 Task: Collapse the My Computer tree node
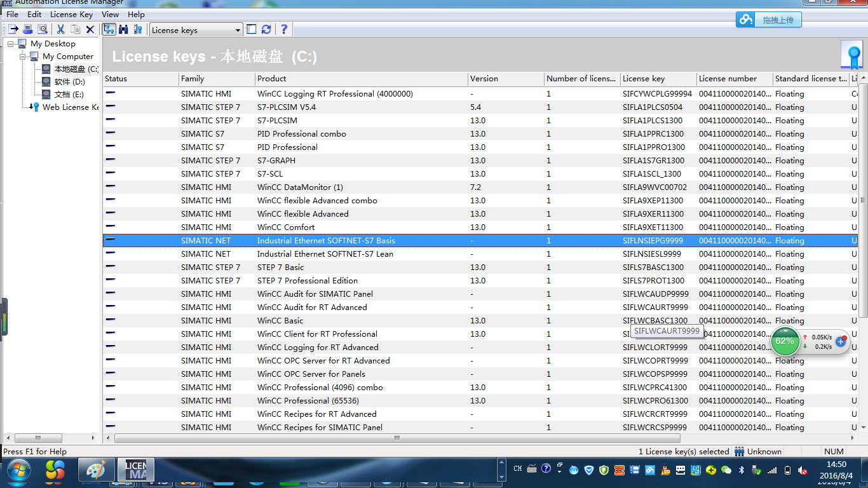pyautogui.click(x=23, y=57)
